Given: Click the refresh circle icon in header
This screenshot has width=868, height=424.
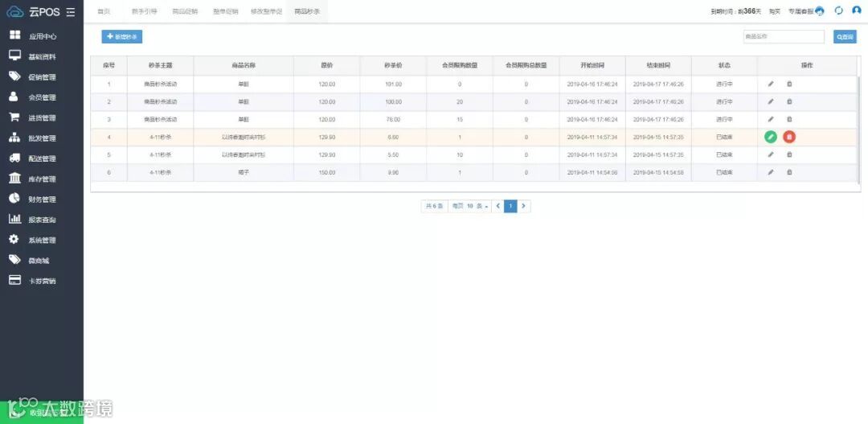Looking at the screenshot, I should coord(838,10).
